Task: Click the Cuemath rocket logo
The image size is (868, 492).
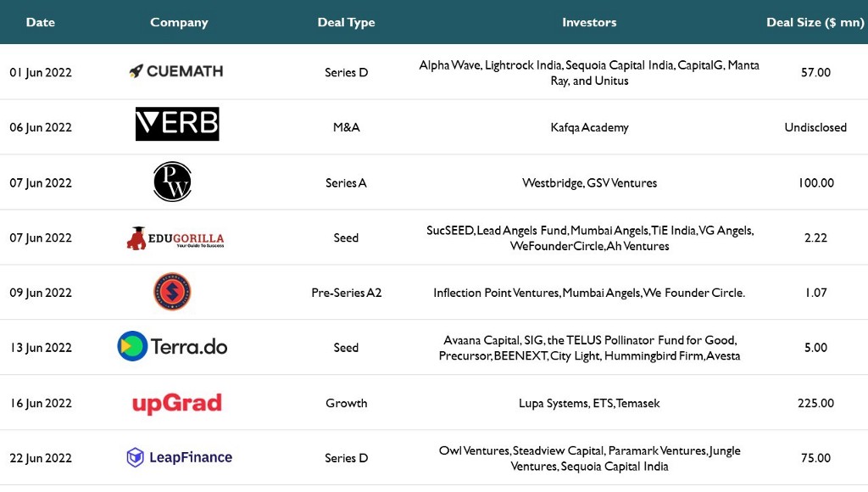Action: [176, 71]
